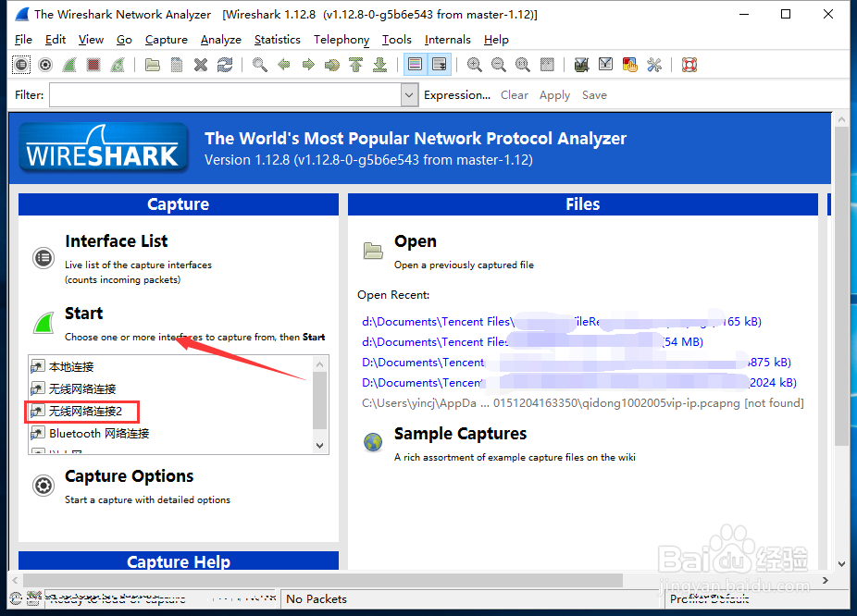Image resolution: width=857 pixels, height=616 pixels.
Task: Open Preferences with the tools icon
Action: coord(653,65)
